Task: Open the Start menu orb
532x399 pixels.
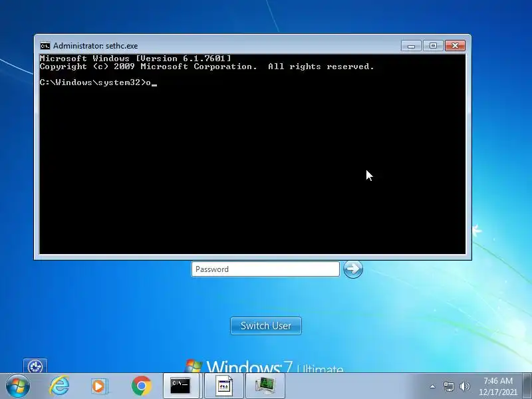Action: click(18, 386)
